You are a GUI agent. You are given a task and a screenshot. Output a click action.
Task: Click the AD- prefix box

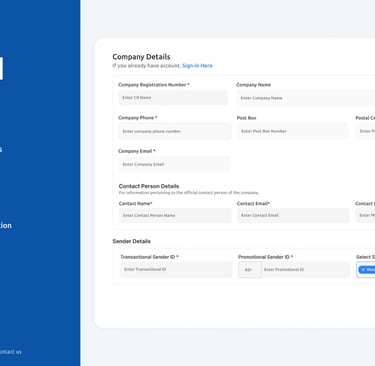pyautogui.click(x=250, y=270)
